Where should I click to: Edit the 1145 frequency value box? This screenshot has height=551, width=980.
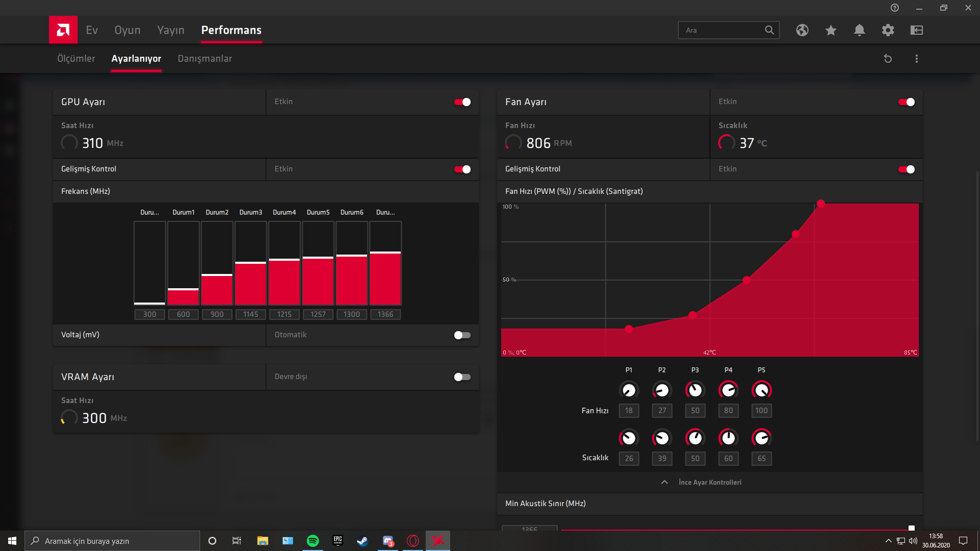(x=251, y=314)
